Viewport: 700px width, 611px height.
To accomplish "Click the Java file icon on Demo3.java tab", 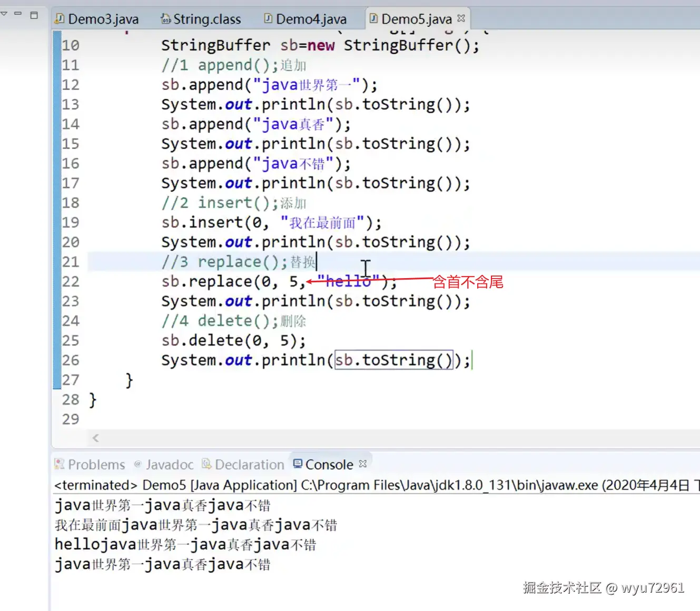I will coord(60,19).
